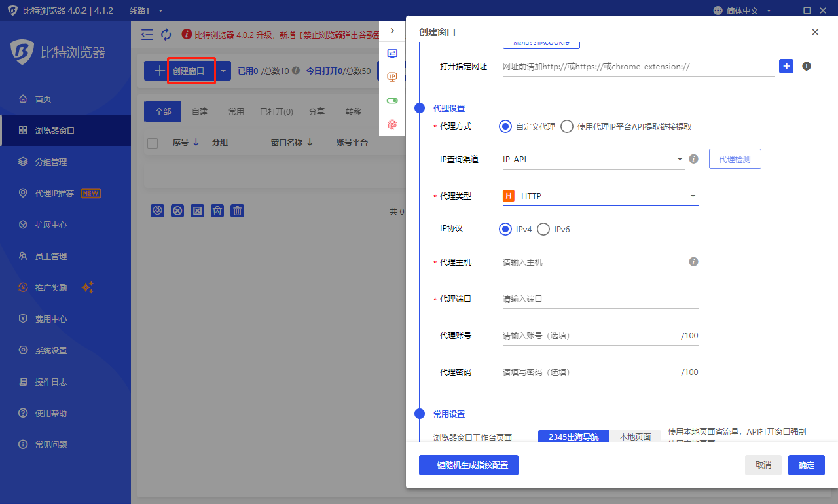Switch to the 自建 tab
Image resolution: width=838 pixels, height=504 pixels.
(x=200, y=111)
